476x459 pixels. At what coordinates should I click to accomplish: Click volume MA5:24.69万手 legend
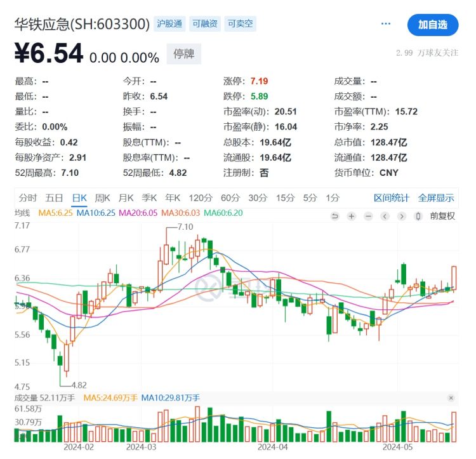pyautogui.click(x=110, y=397)
